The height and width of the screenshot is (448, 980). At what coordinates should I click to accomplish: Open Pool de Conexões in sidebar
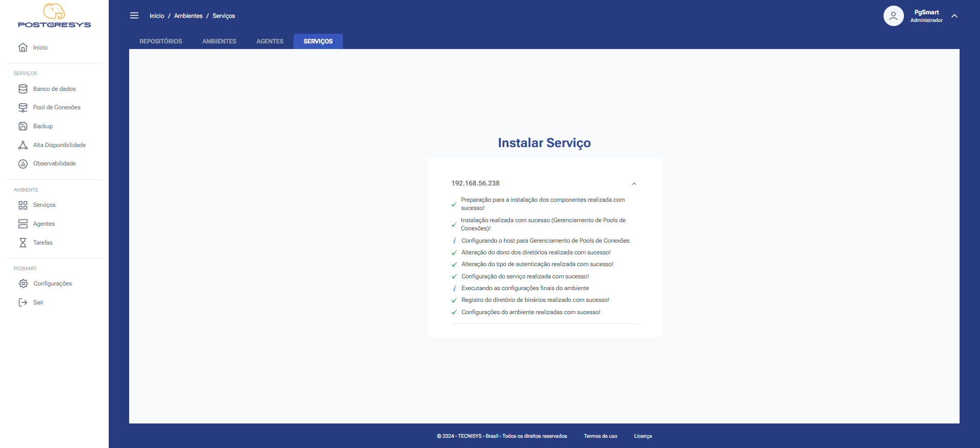pos(57,107)
